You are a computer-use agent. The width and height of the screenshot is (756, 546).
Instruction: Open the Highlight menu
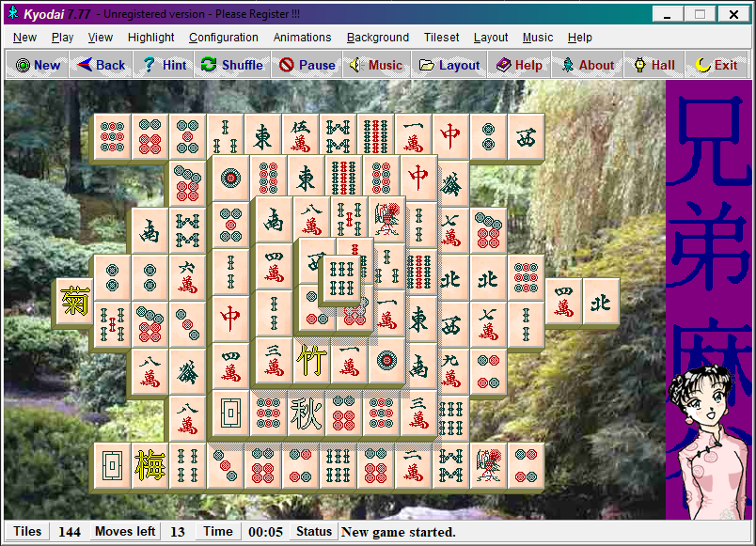tap(150, 38)
